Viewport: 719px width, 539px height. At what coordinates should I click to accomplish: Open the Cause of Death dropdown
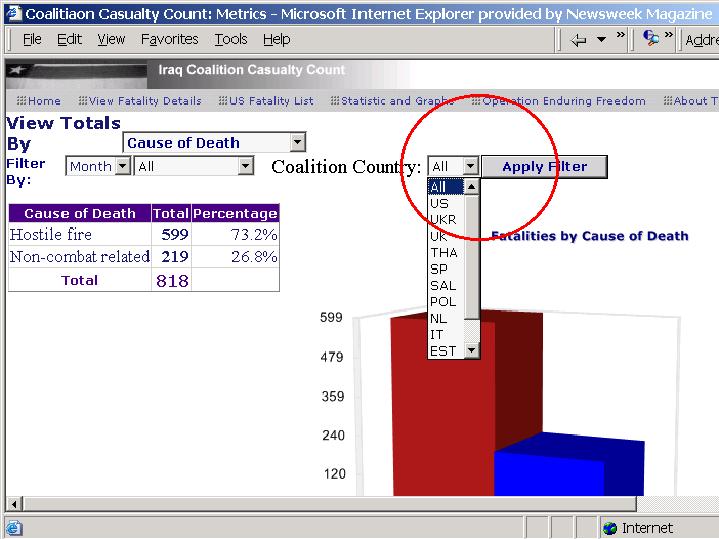[214, 143]
